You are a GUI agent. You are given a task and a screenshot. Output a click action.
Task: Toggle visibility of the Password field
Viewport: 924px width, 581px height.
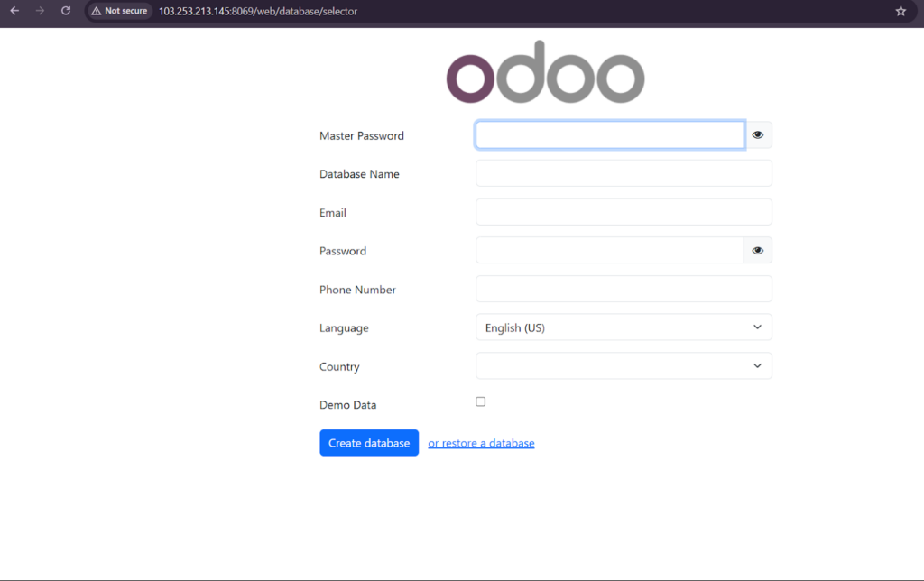[x=757, y=250]
